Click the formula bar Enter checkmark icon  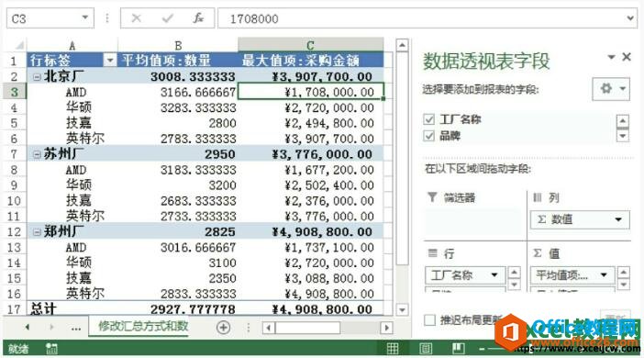pos(167,18)
